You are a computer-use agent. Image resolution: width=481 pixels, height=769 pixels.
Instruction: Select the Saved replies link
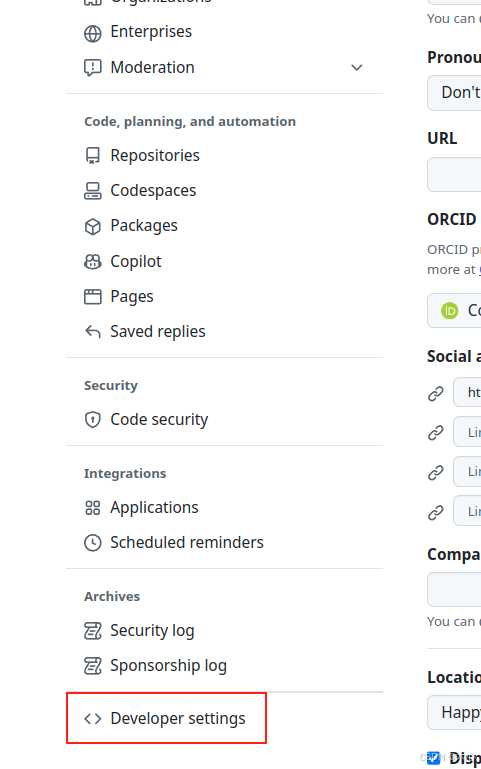(158, 332)
